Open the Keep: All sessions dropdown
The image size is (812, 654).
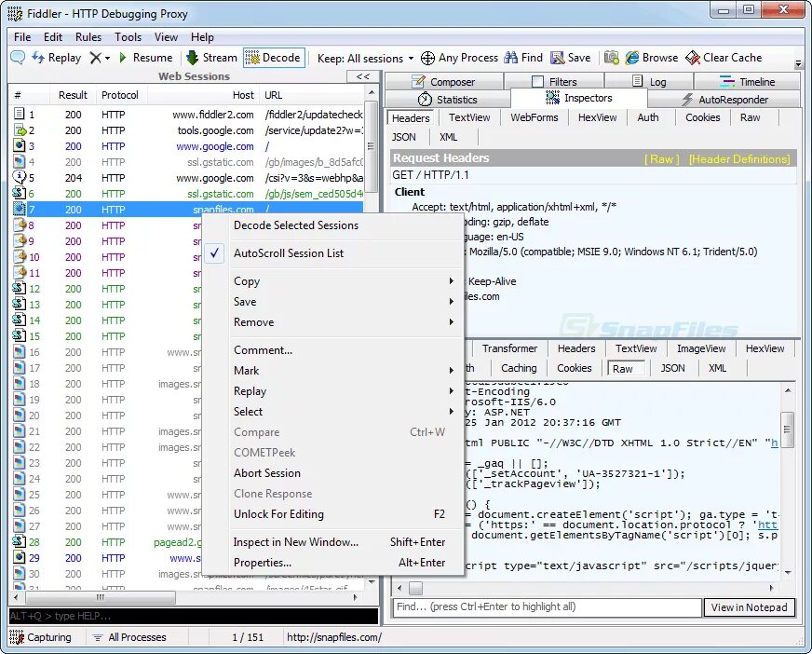tap(366, 58)
